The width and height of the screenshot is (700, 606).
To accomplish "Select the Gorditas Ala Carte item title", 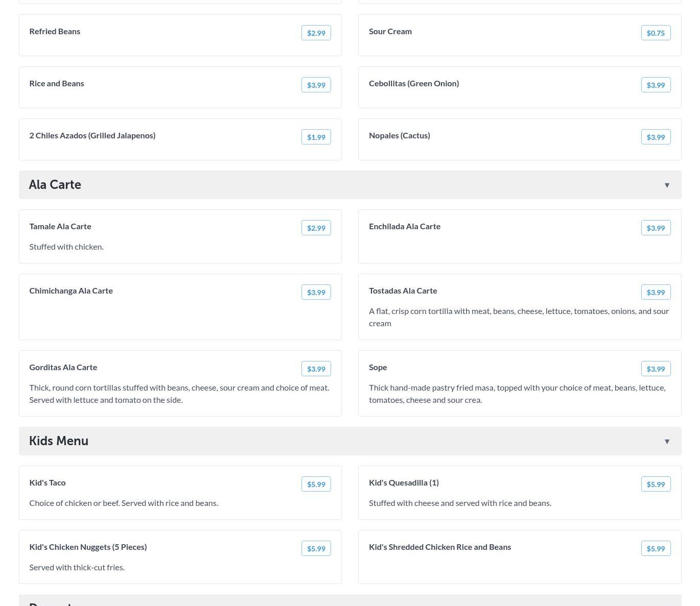I will [63, 368].
